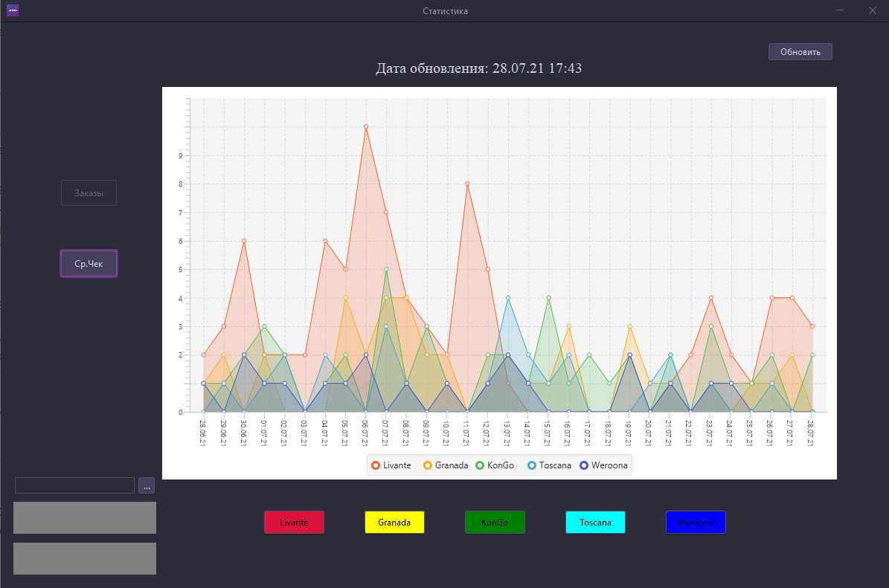Click the y-axis label 5
Viewport: 889px width, 588px height.
pyautogui.click(x=181, y=270)
